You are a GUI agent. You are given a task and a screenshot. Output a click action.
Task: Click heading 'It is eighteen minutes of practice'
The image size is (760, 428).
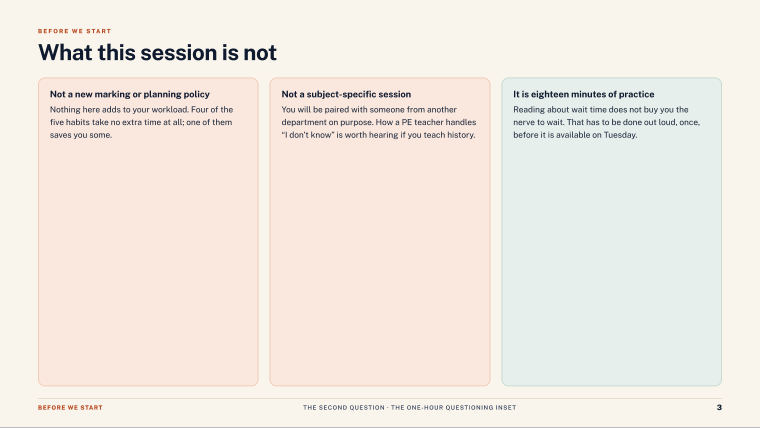[x=584, y=94]
